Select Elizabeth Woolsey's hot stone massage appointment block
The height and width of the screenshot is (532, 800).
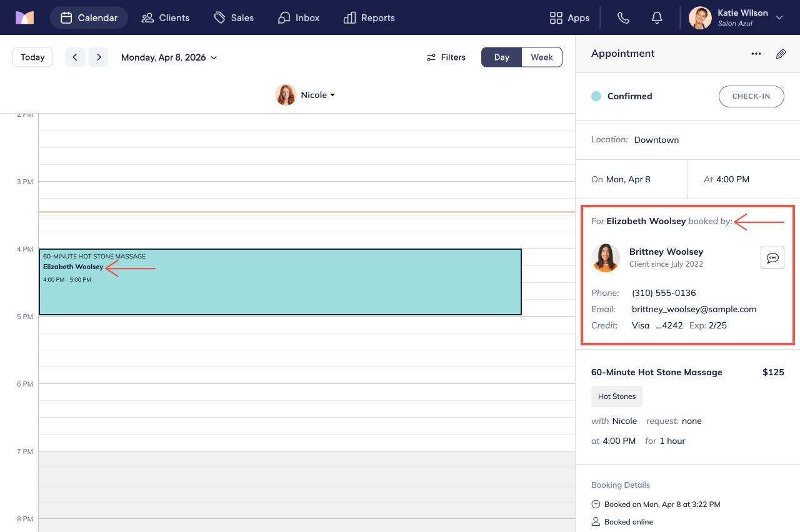coord(280,282)
